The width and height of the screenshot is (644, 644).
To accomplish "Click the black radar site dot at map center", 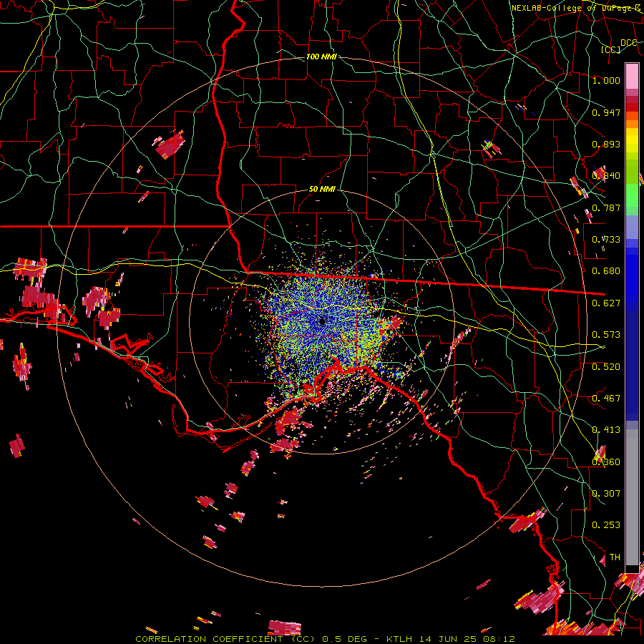I will point(322,321).
